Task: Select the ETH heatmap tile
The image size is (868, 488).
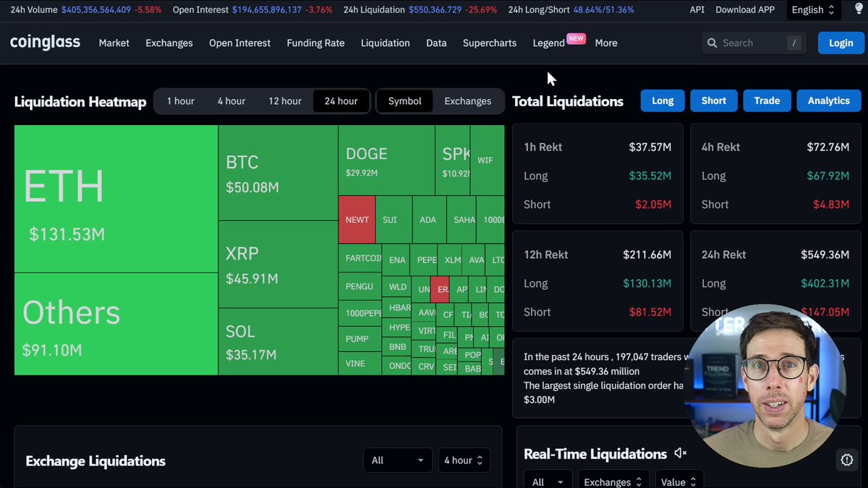Action: 116,199
